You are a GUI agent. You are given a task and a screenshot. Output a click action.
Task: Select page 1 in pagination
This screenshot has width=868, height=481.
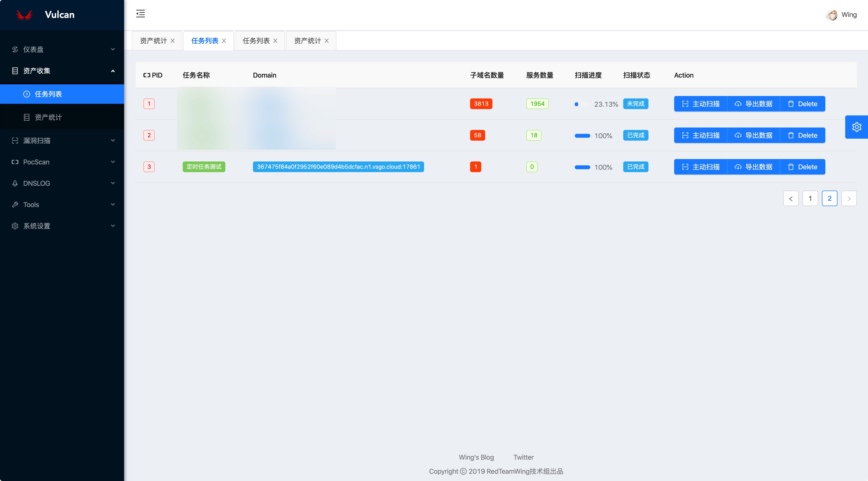pos(810,199)
